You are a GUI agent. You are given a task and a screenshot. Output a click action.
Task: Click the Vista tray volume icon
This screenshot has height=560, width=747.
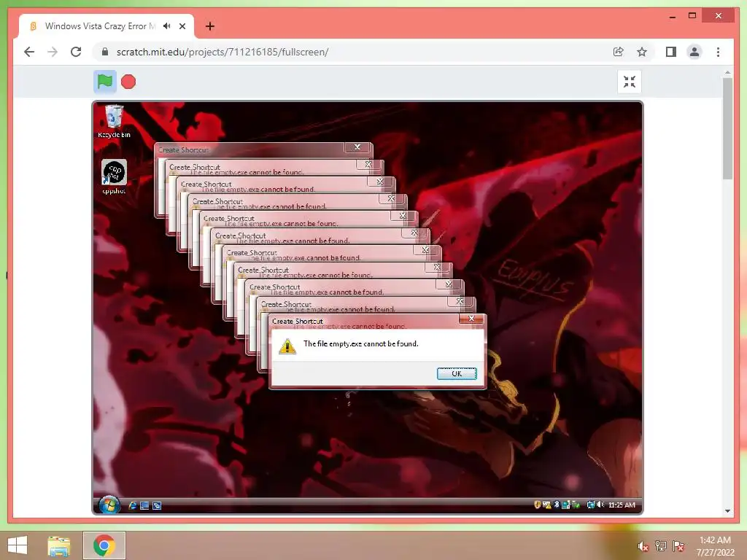(x=600, y=505)
